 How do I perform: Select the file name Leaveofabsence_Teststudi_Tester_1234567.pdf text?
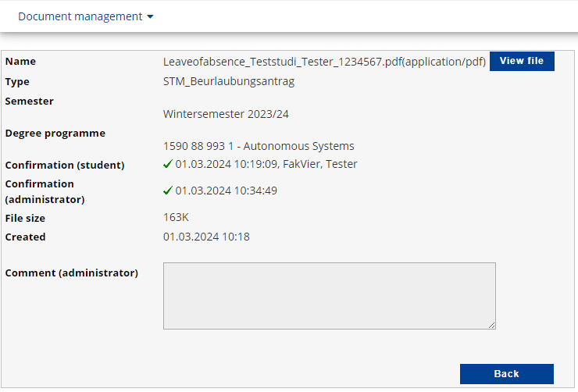tap(283, 62)
